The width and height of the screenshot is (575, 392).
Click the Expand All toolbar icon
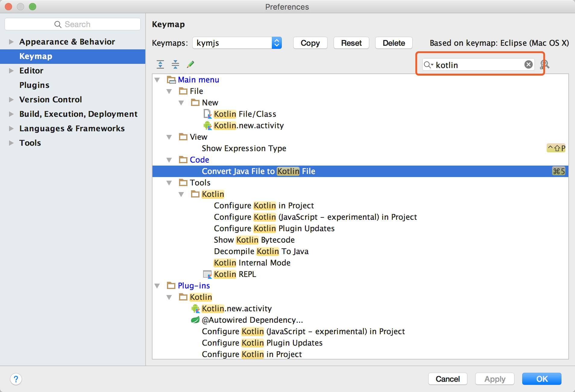(x=160, y=64)
